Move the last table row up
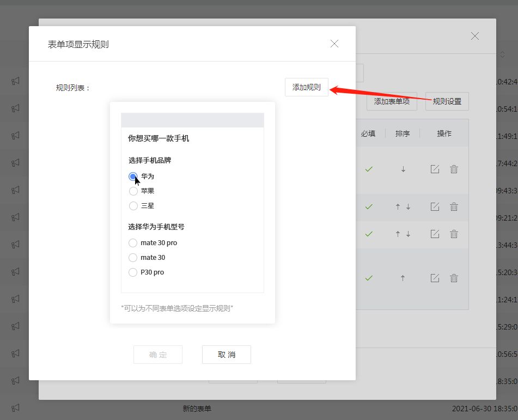The height and width of the screenshot is (420, 518). pos(403,278)
